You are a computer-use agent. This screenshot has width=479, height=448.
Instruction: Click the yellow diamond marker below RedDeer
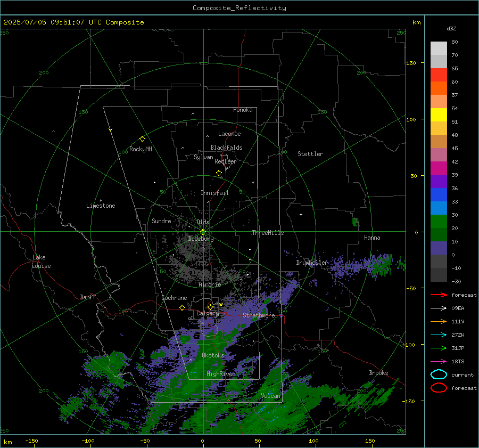[x=219, y=173]
